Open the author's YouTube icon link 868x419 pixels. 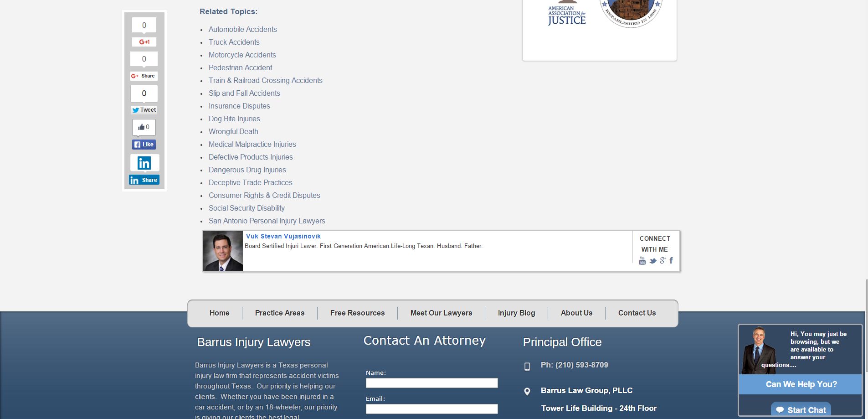(642, 261)
